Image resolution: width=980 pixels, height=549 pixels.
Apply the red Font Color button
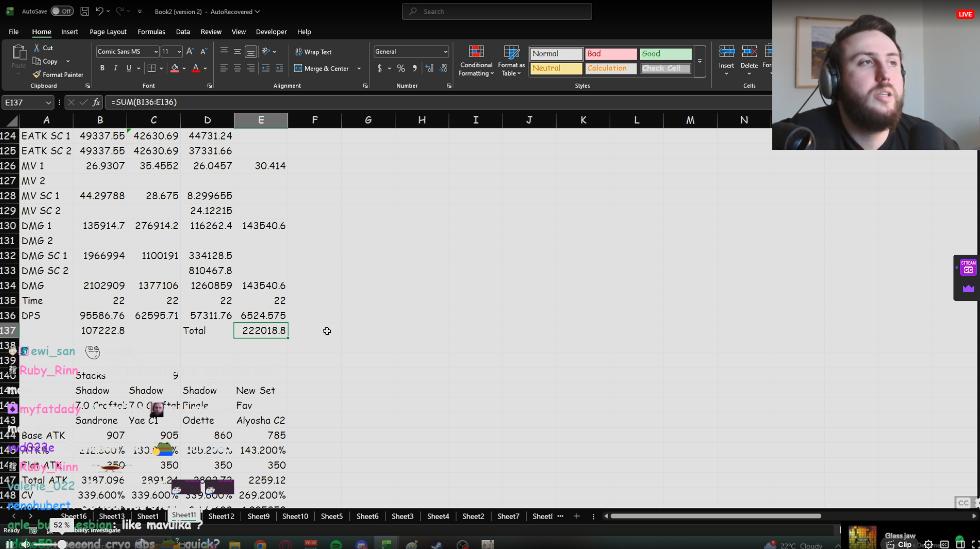click(x=196, y=68)
